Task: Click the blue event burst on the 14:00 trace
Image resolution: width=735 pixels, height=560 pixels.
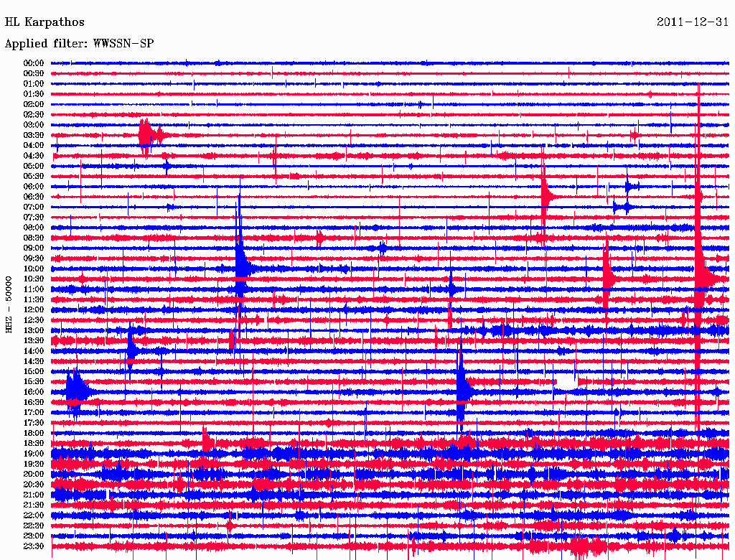Action: tap(132, 351)
